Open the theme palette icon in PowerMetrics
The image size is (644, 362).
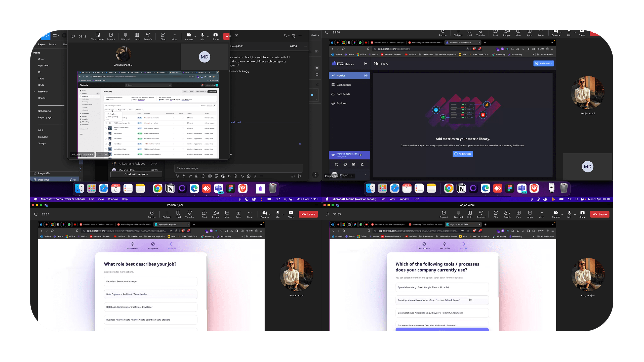pyautogui.click(x=345, y=164)
